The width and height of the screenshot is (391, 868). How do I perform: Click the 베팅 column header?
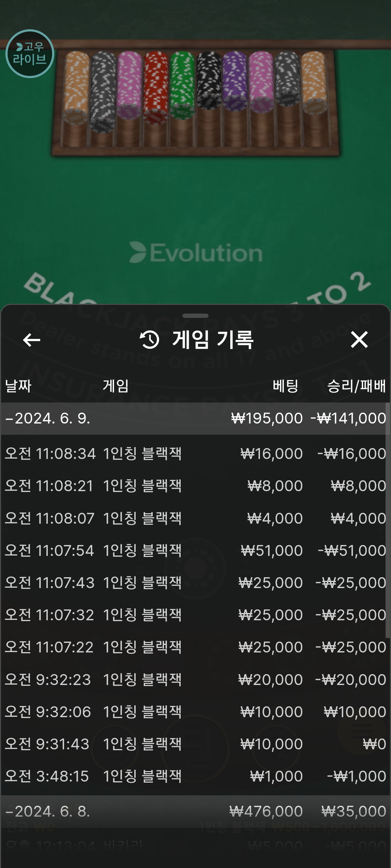pyautogui.click(x=285, y=386)
